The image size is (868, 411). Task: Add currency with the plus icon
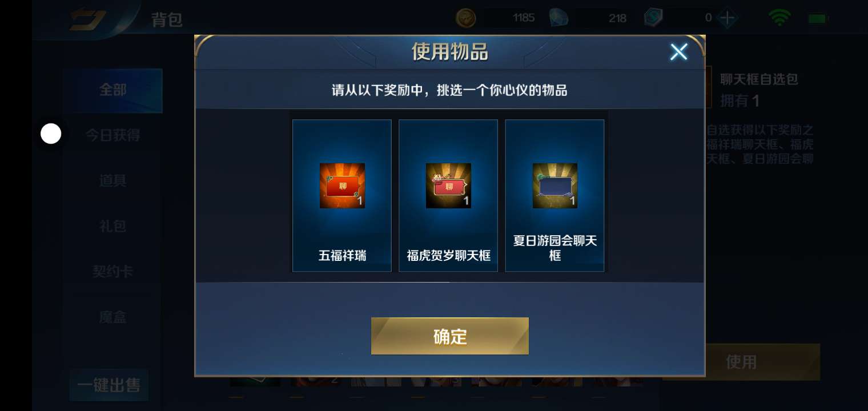[727, 18]
